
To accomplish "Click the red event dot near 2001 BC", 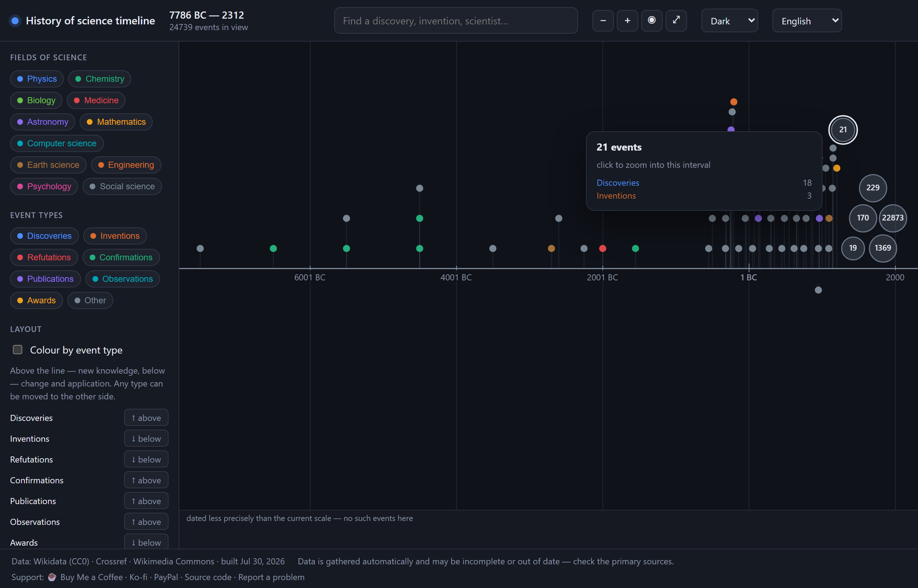I will pos(602,248).
